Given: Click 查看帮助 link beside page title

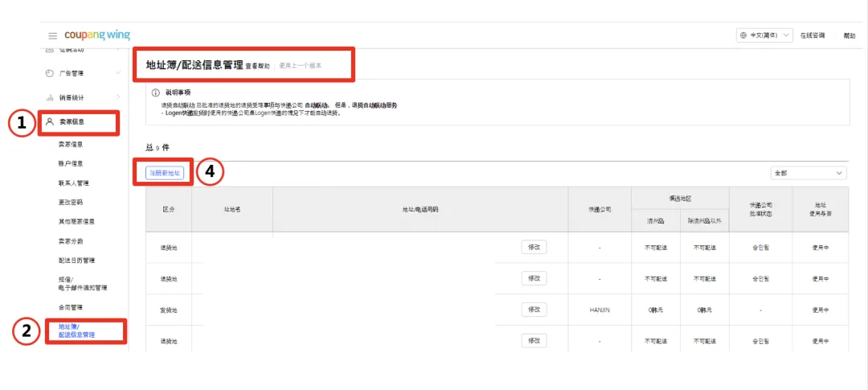Looking at the screenshot, I should tap(258, 66).
